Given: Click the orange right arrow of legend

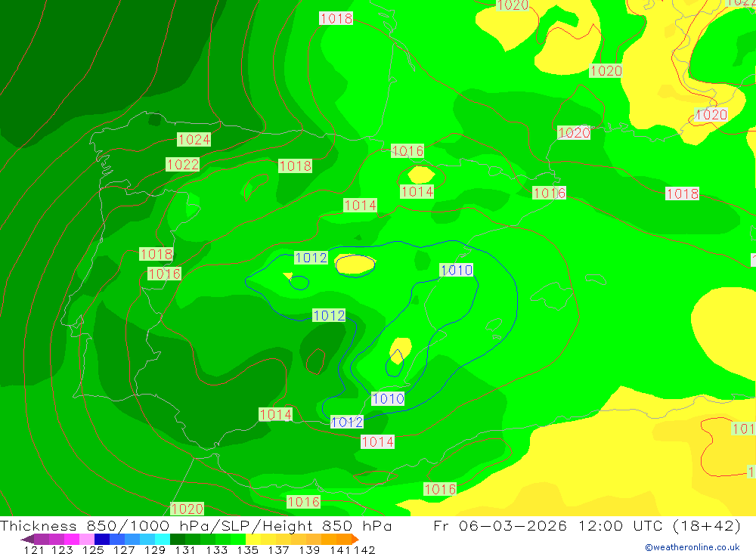Looking at the screenshot, I should 355,539.
